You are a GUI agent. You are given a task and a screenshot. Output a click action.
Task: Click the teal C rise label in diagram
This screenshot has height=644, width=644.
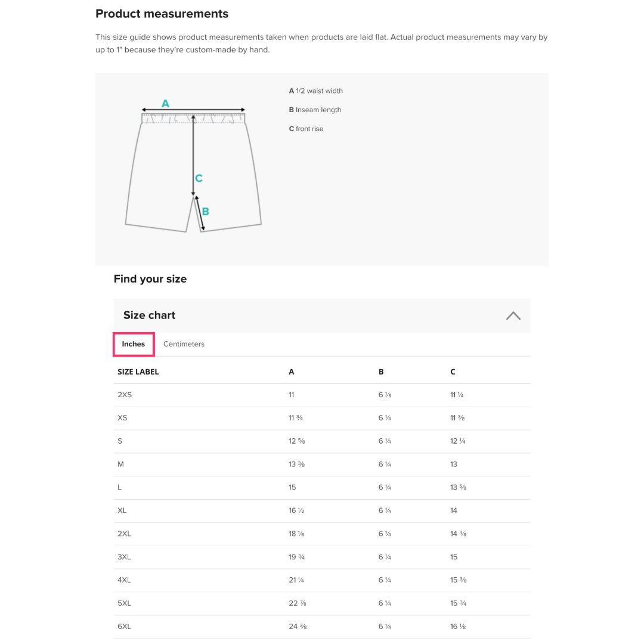[x=199, y=178]
